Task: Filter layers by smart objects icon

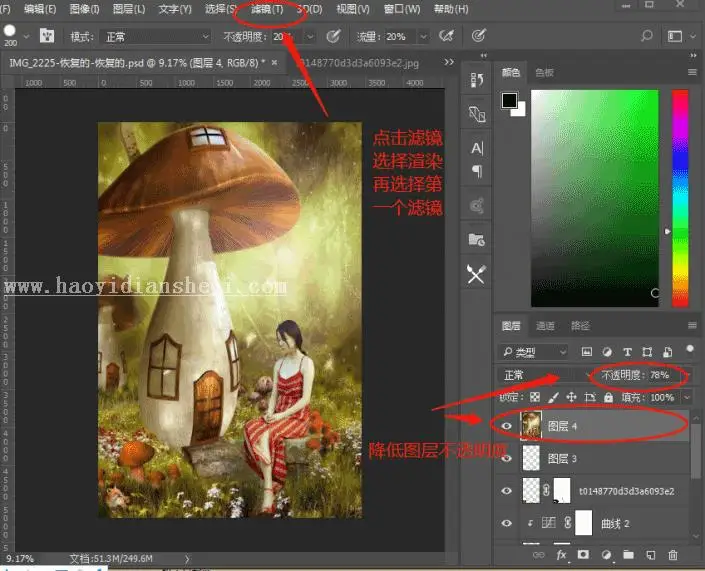Action: (x=668, y=352)
